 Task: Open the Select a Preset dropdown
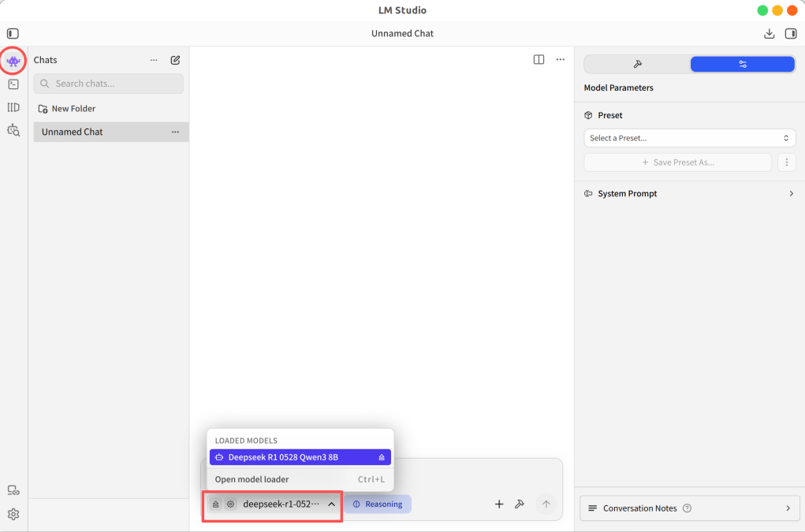point(689,138)
